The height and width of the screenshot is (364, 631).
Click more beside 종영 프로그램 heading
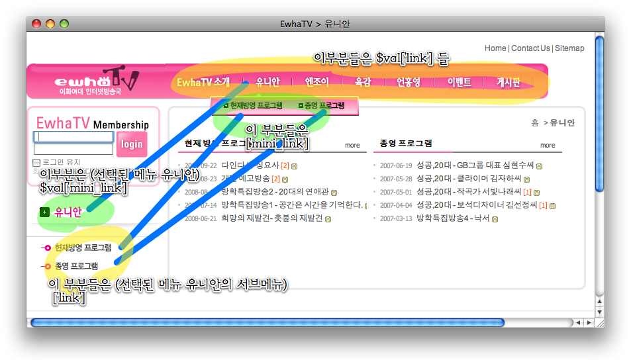click(x=548, y=145)
